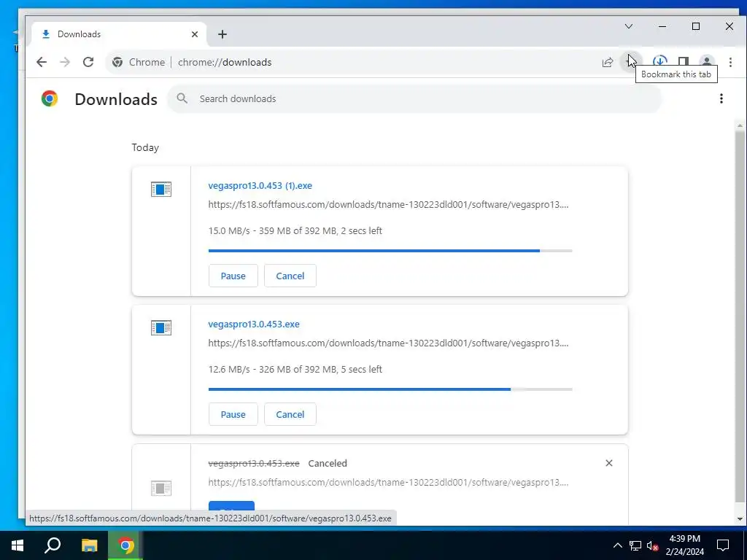This screenshot has width=747, height=560.
Task: Show hidden tray icons chevron
Action: (x=617, y=545)
